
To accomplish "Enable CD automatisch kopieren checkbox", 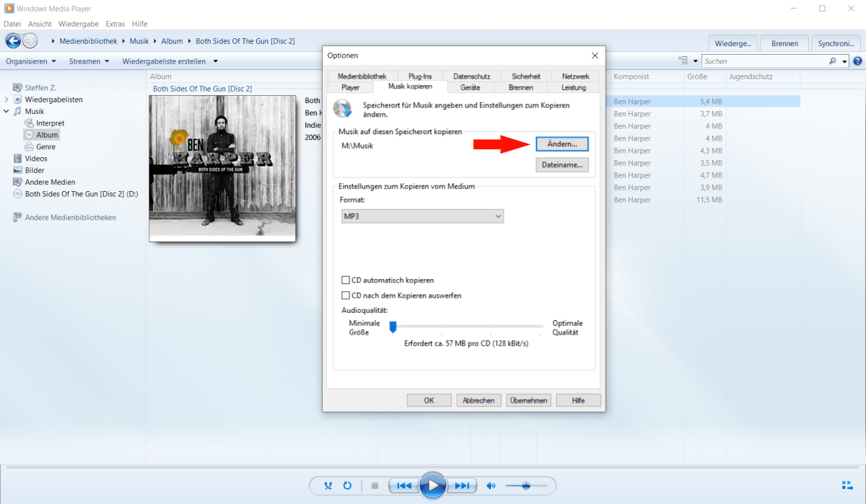I will point(346,280).
